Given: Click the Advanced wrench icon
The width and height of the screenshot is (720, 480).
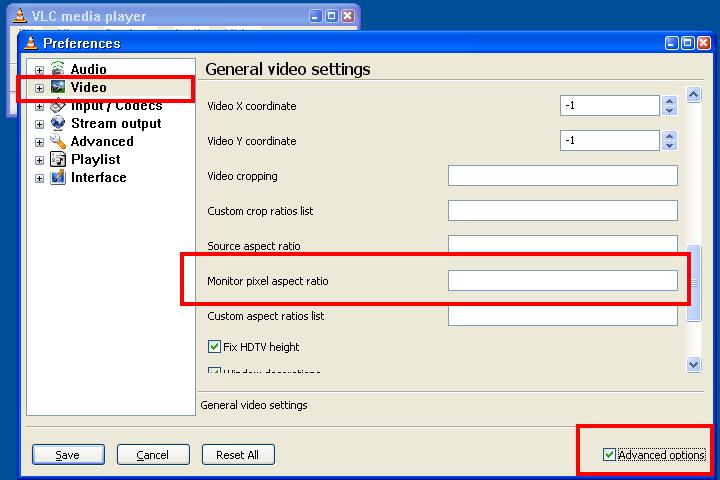Looking at the screenshot, I should (58, 141).
